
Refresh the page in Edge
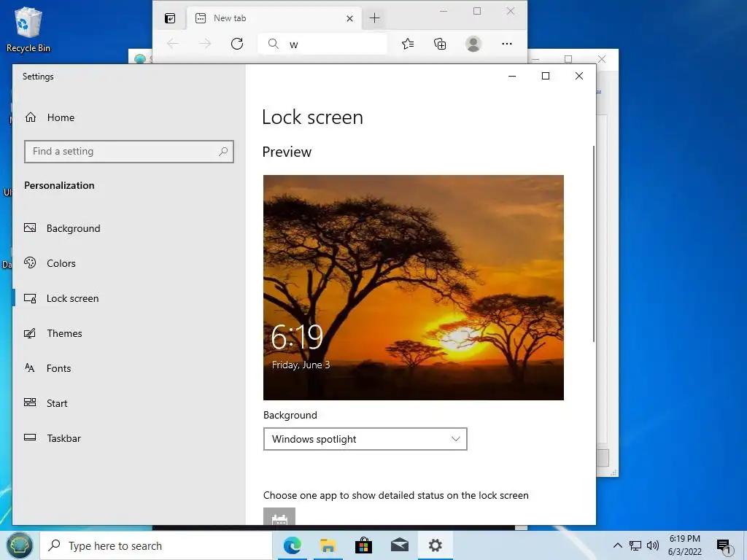tap(237, 44)
